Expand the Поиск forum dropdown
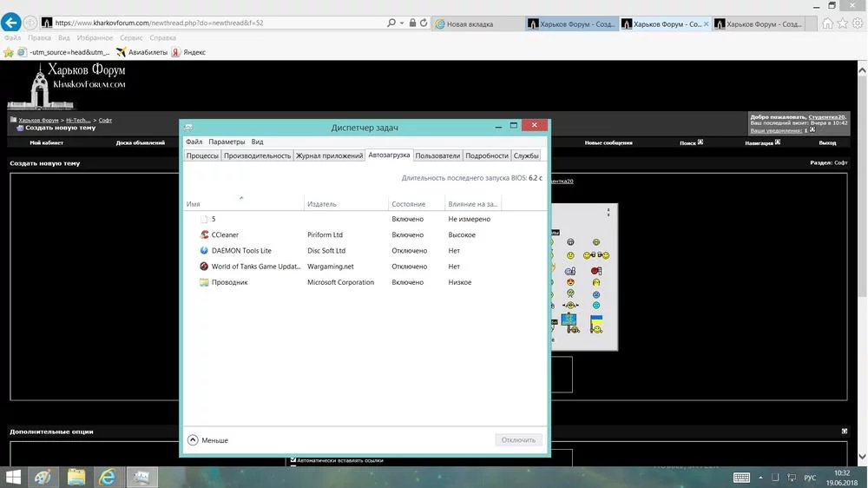Image resolution: width=868 pixels, height=488 pixels. pyautogui.click(x=700, y=142)
